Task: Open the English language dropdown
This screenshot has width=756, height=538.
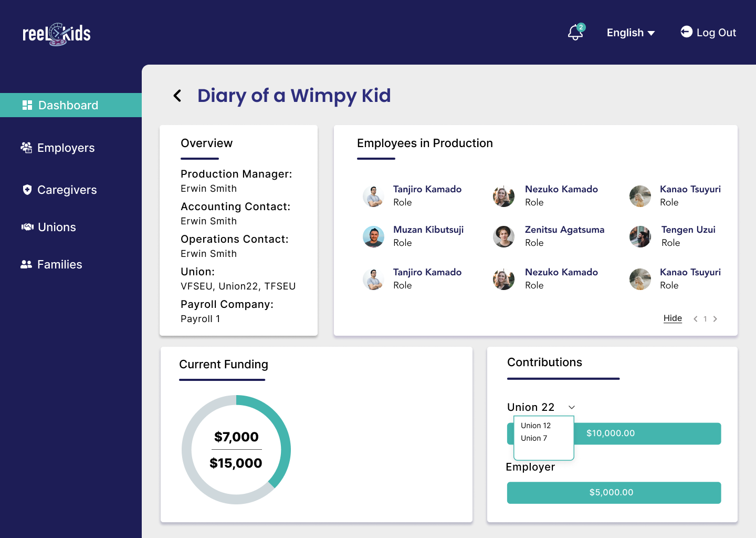Action: 631,33
